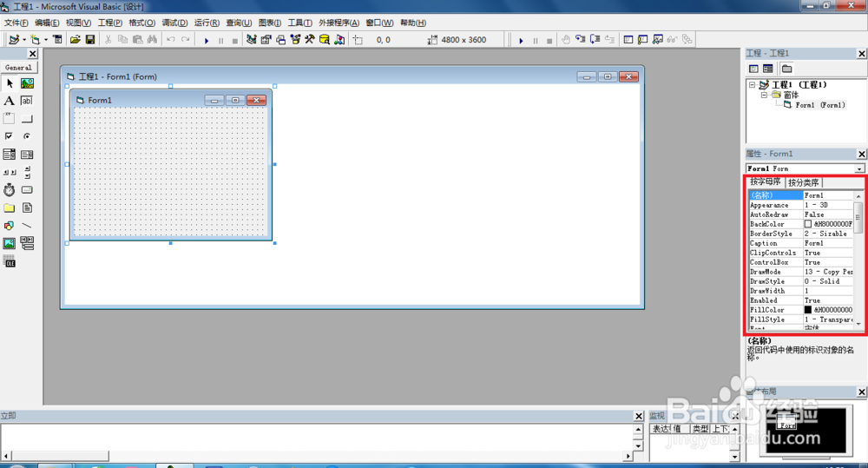868x468 pixels.
Task: Select the DriveListBox control tool
Action: 27,190
